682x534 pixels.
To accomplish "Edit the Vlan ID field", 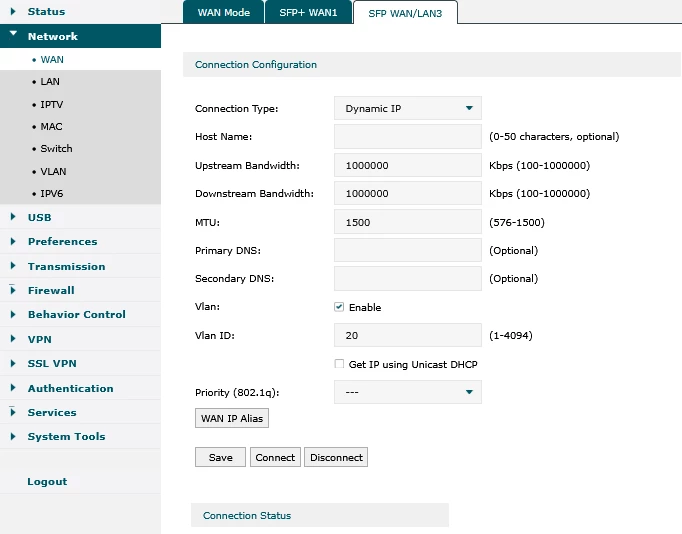I will coord(408,335).
